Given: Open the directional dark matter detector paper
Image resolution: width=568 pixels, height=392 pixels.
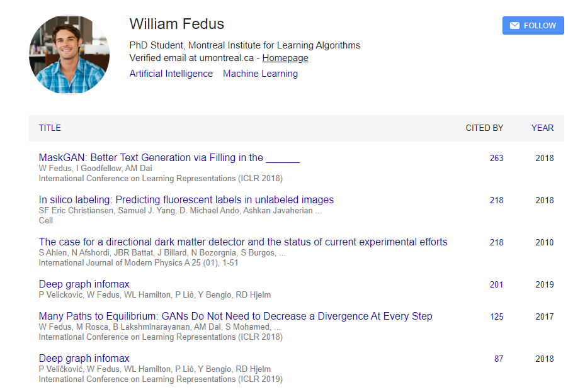Looking at the screenshot, I should click(x=243, y=242).
